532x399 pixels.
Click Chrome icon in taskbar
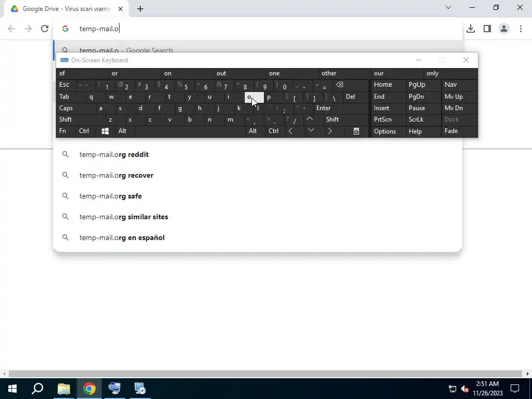[x=89, y=389]
